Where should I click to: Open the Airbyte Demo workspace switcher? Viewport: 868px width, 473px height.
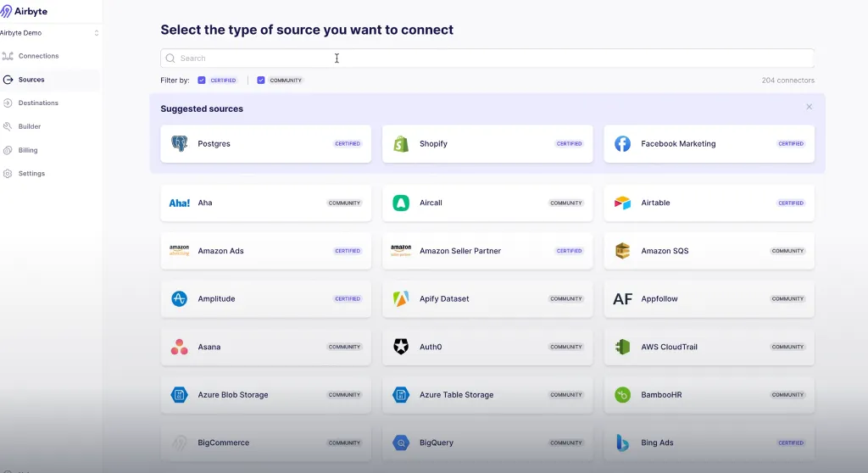pyautogui.click(x=50, y=33)
